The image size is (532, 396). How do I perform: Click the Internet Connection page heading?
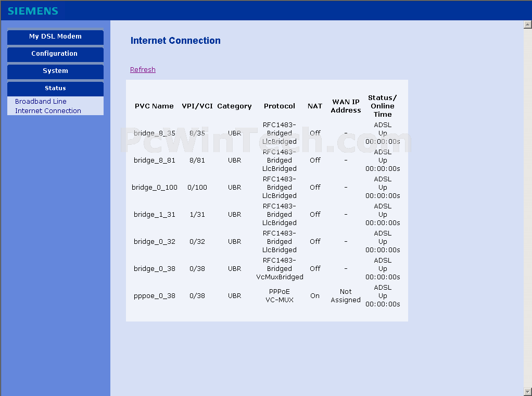pos(175,41)
